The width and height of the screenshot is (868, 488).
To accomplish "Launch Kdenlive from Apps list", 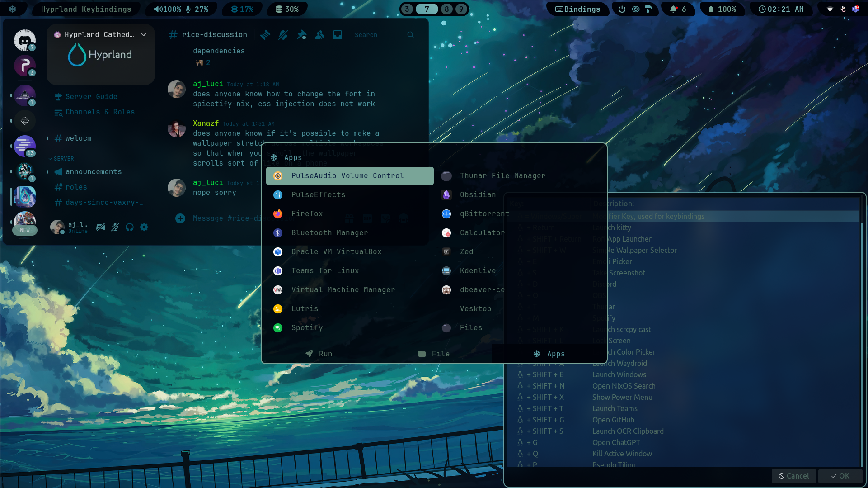I will 518,270.
